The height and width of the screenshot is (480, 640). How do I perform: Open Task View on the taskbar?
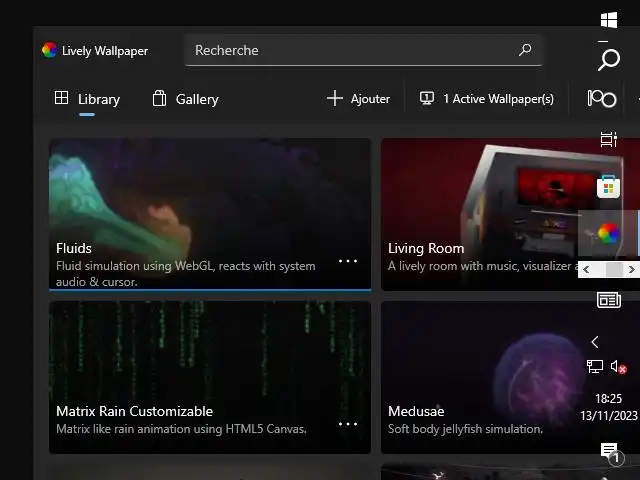coord(609,140)
